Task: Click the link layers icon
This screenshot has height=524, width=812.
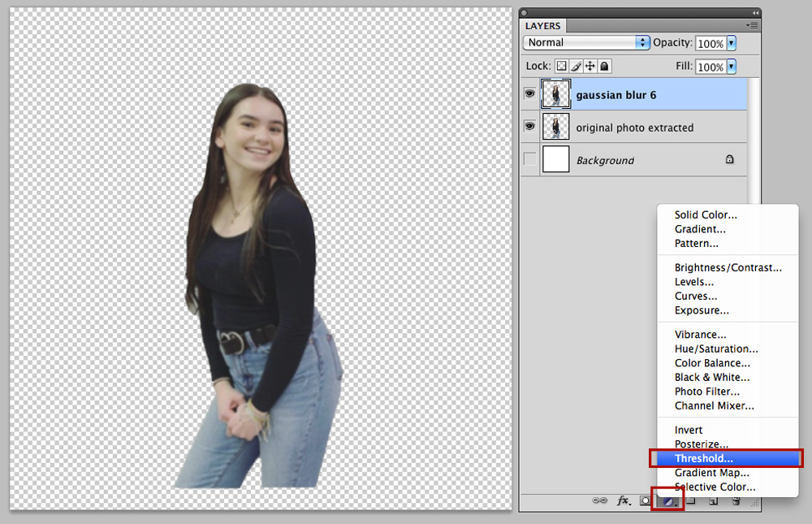Action: (600, 500)
